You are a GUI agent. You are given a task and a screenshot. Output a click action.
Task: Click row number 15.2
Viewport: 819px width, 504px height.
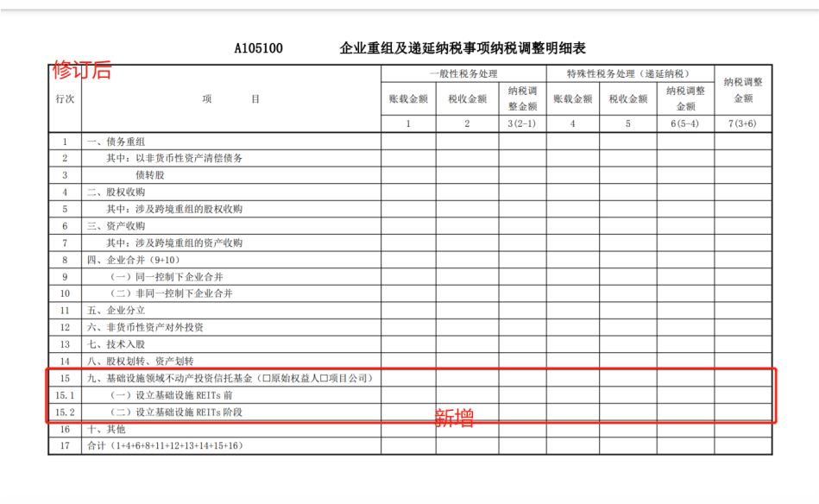click(66, 412)
